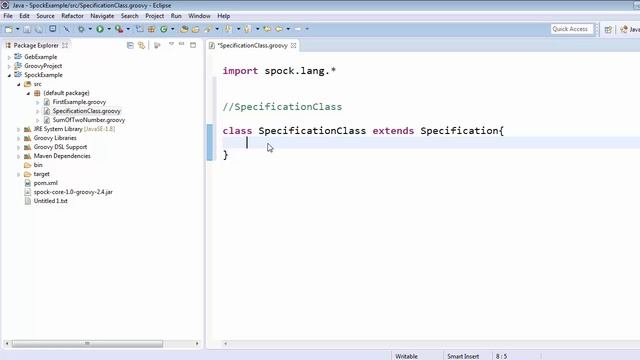Expand the Maven Dependencies node
The height and width of the screenshot is (360, 640).
pyautogui.click(x=19, y=156)
